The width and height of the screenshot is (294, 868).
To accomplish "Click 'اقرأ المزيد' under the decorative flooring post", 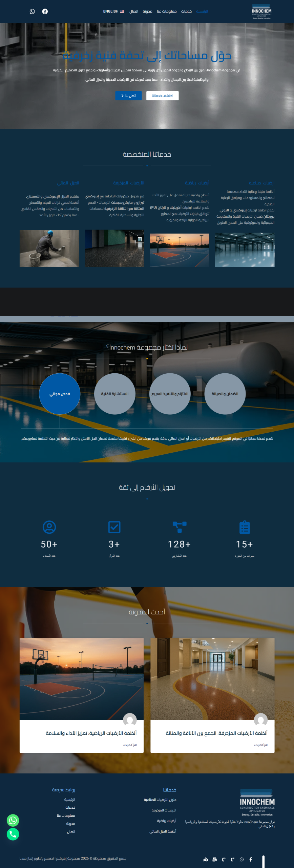I will (261, 745).
